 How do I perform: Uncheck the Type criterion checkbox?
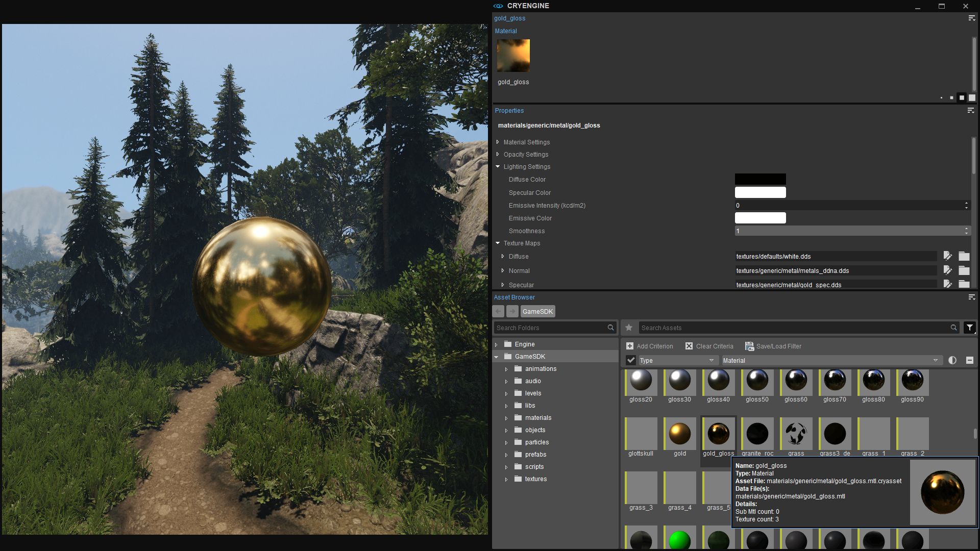[x=631, y=360]
